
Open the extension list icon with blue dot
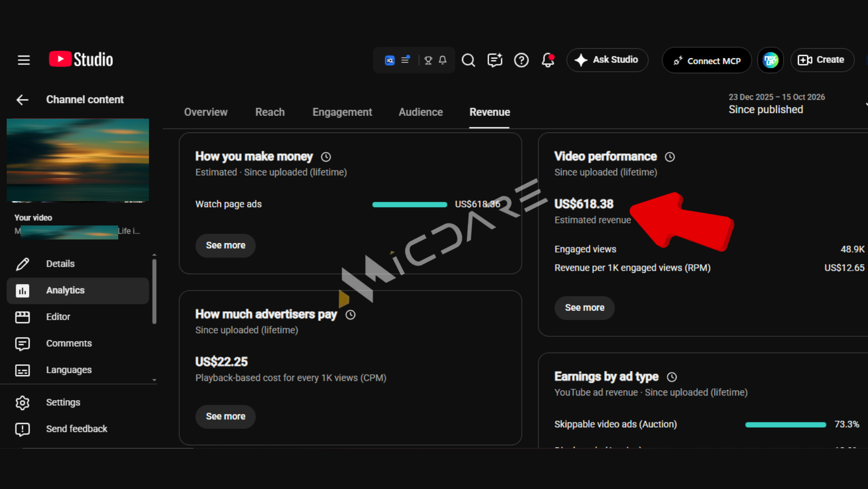[405, 60]
